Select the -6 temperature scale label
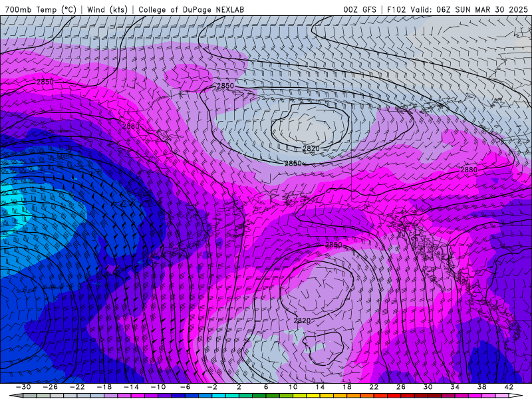Image resolution: width=532 pixels, height=399 pixels. (186, 387)
